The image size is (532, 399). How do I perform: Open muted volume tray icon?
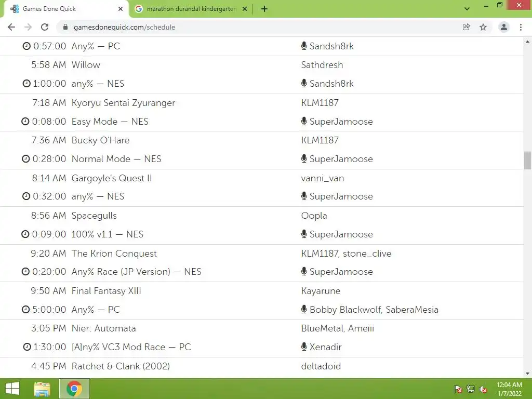pyautogui.click(x=483, y=389)
